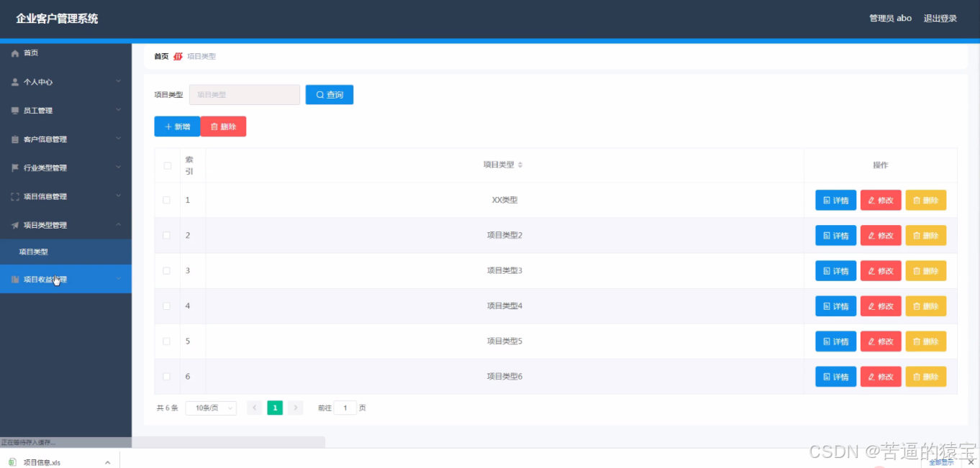Click yellow 删除 for row 项目类型4

[x=925, y=306]
